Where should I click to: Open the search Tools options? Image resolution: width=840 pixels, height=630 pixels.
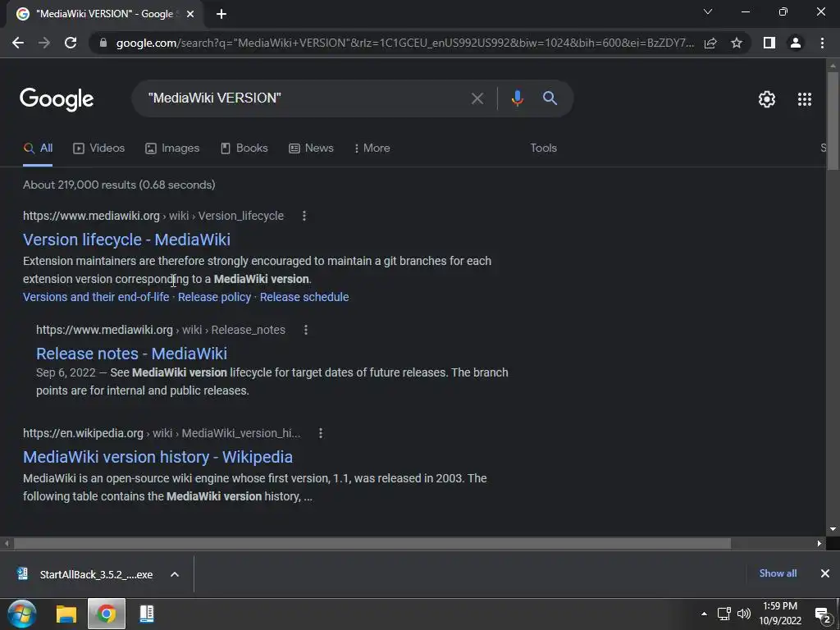[543, 148]
